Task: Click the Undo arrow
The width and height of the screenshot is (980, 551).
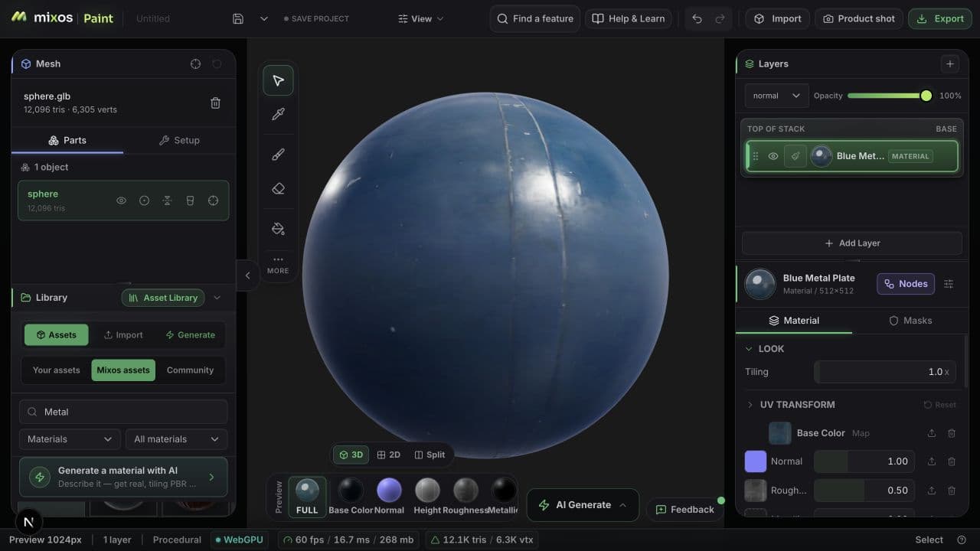Action: click(x=697, y=18)
